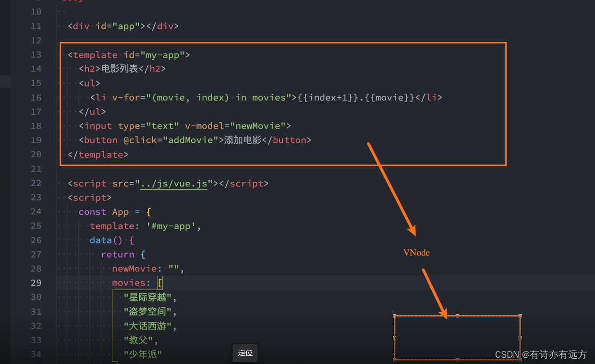Image resolution: width=595 pixels, height=364 pixels.
Task: Click the template: '#my-app' property
Action: [146, 226]
